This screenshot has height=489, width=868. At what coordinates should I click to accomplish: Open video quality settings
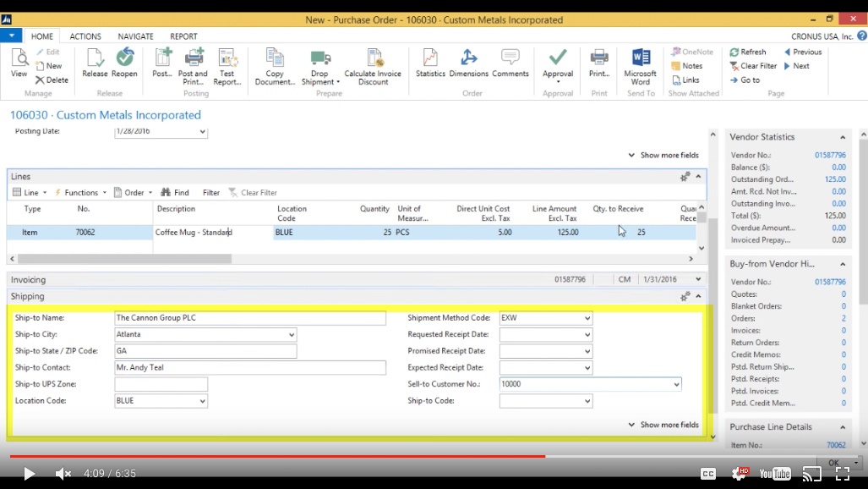(740, 473)
